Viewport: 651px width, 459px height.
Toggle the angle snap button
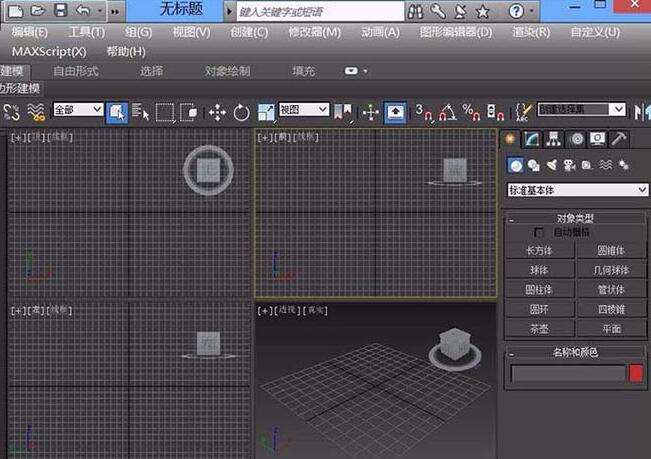point(447,112)
